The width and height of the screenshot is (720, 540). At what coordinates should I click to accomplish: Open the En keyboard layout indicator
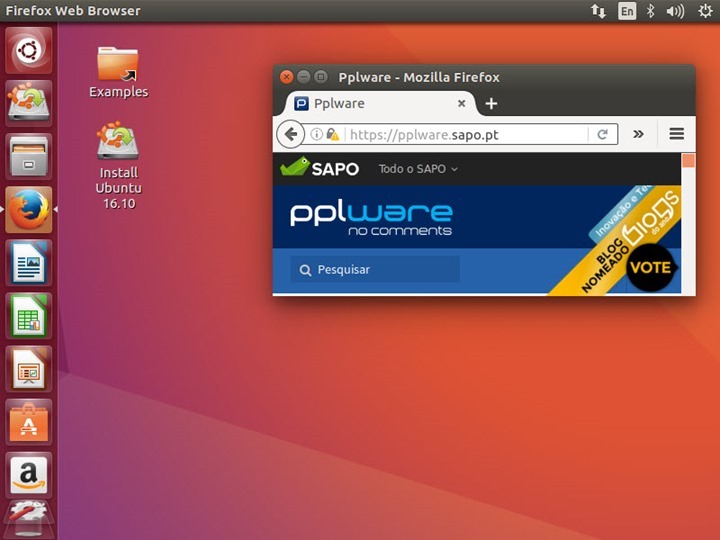[627, 11]
